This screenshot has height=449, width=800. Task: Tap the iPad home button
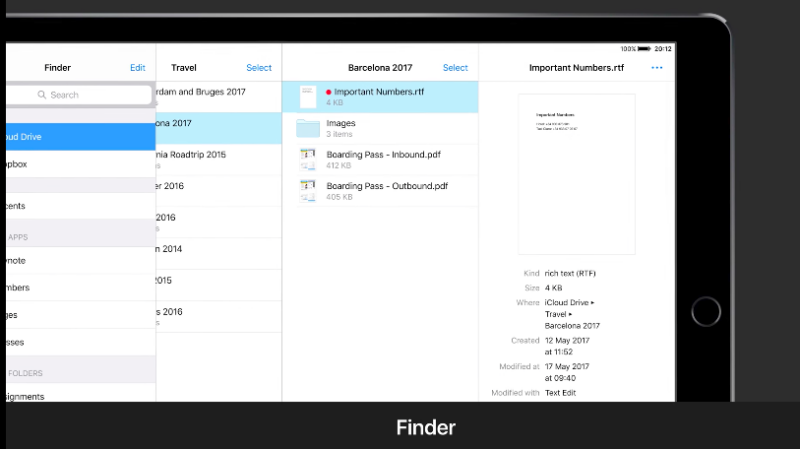coord(706,312)
